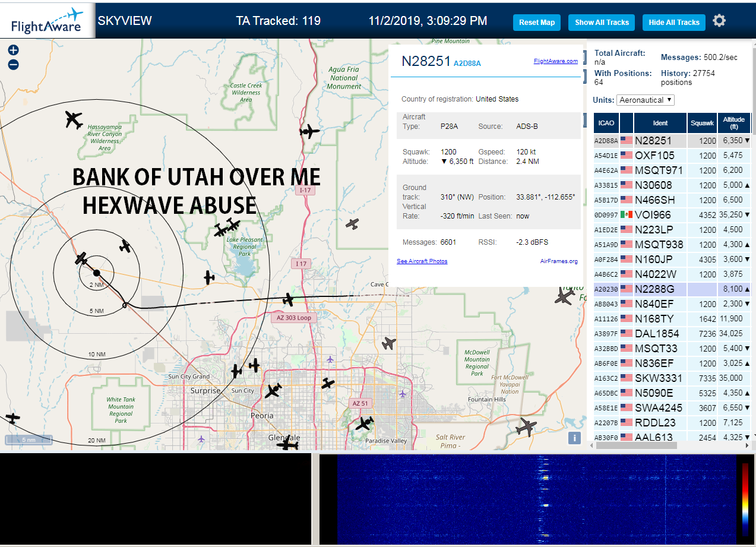Click the purple airport icon near Fountain Hills
This screenshot has height=547, width=756.
coord(403,393)
